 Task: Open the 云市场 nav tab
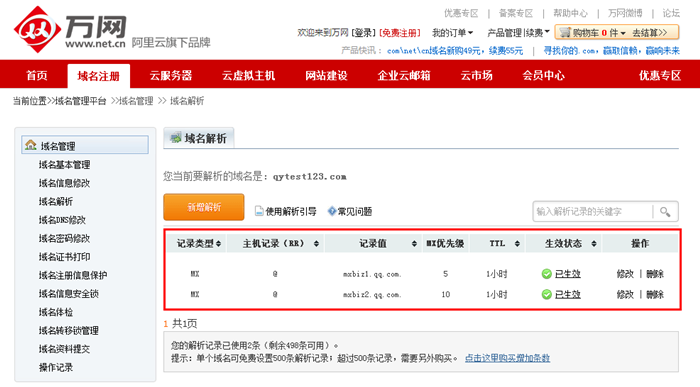[x=476, y=75]
